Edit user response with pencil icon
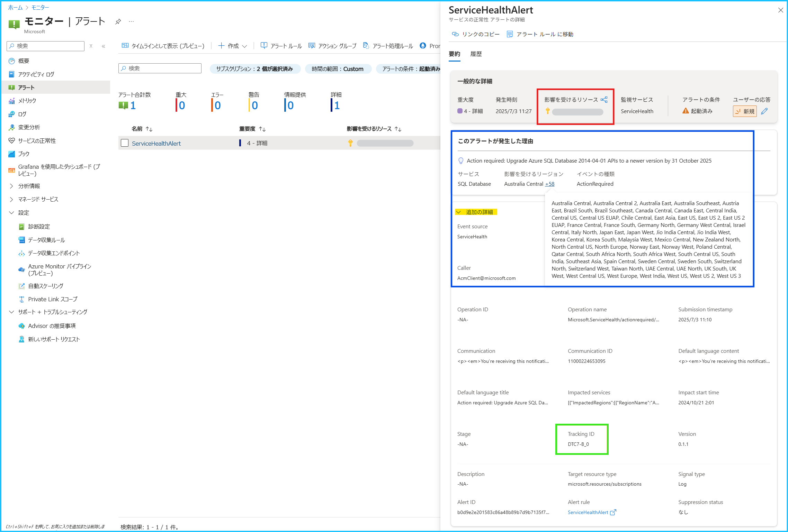 click(764, 111)
